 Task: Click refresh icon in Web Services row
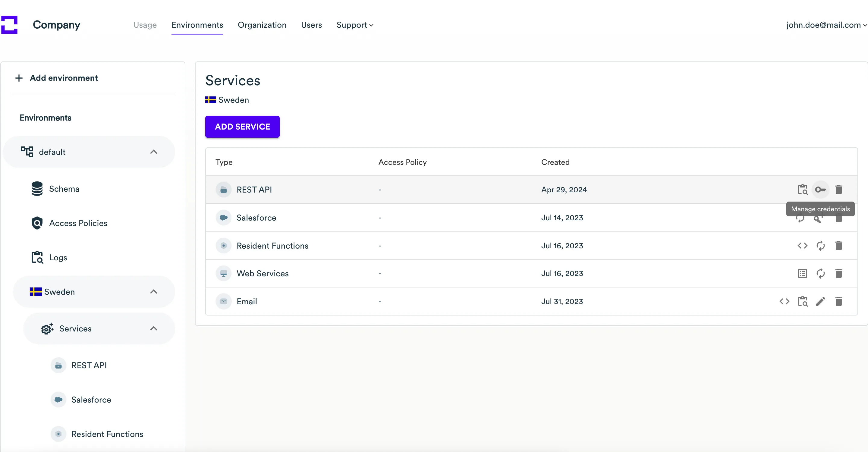point(820,273)
